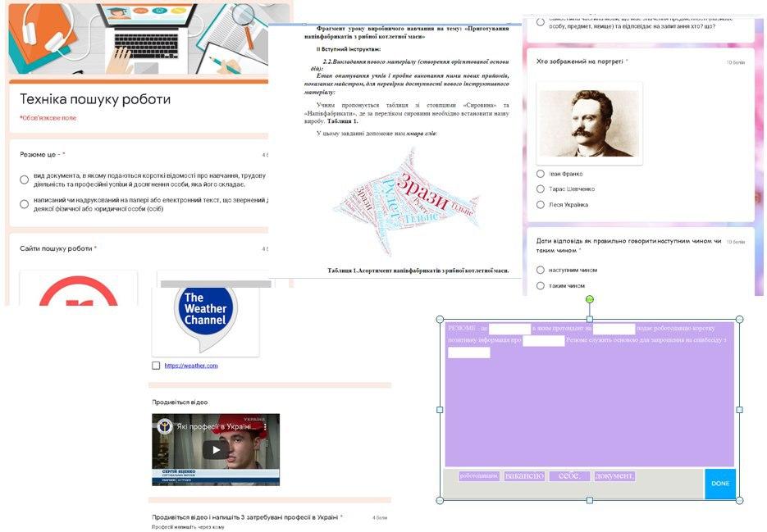
Task: Click the 'документ' word tile
Action: click(614, 475)
